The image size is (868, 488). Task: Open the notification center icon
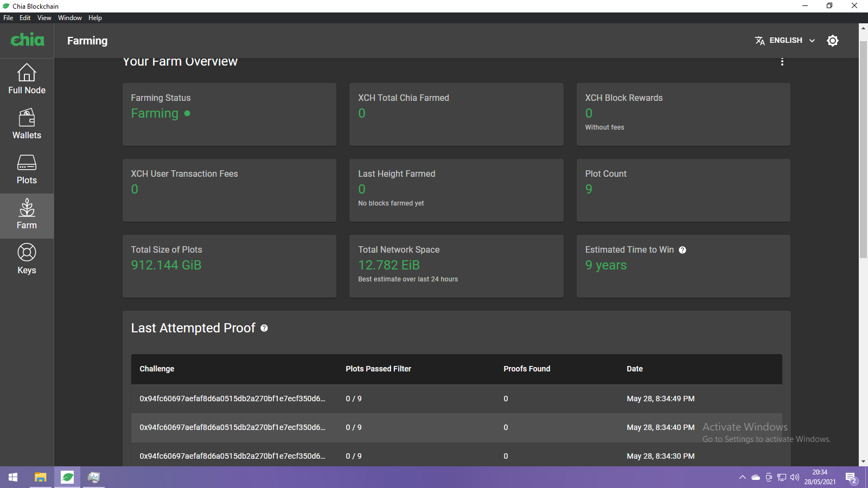851,478
